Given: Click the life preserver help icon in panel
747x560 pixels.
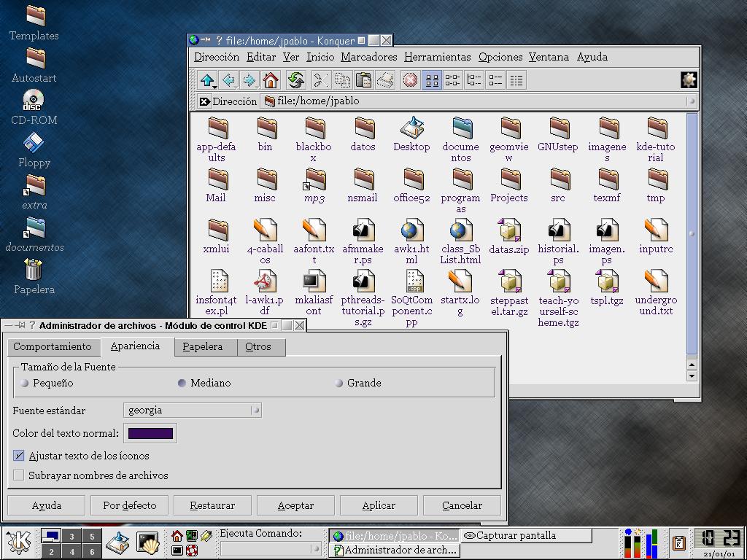Looking at the screenshot, I should tap(192, 551).
